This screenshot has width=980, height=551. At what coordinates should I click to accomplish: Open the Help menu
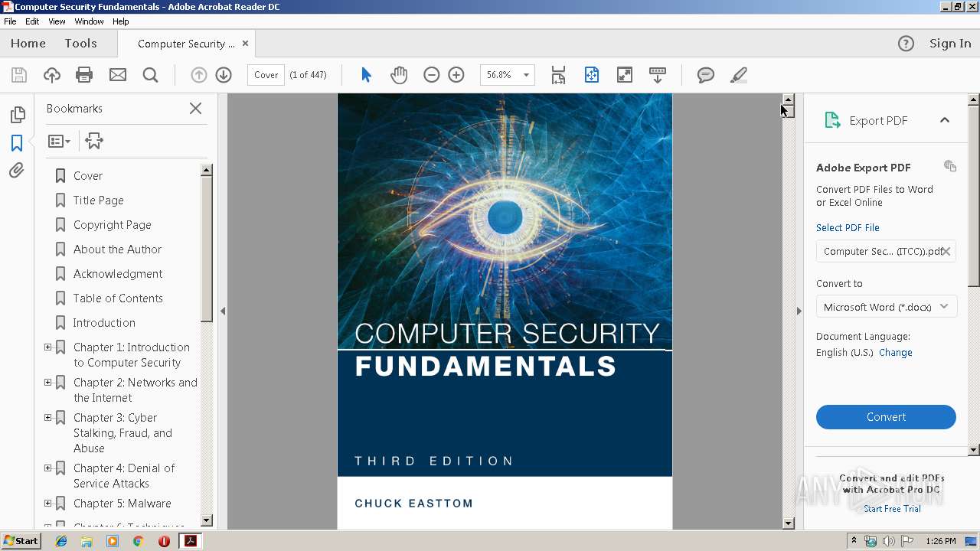pyautogui.click(x=121, y=21)
